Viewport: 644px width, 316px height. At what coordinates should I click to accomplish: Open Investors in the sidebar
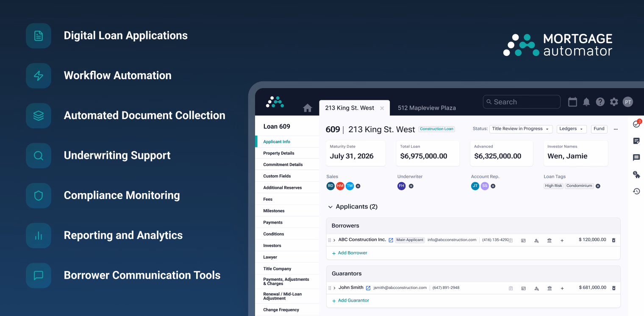287,246
